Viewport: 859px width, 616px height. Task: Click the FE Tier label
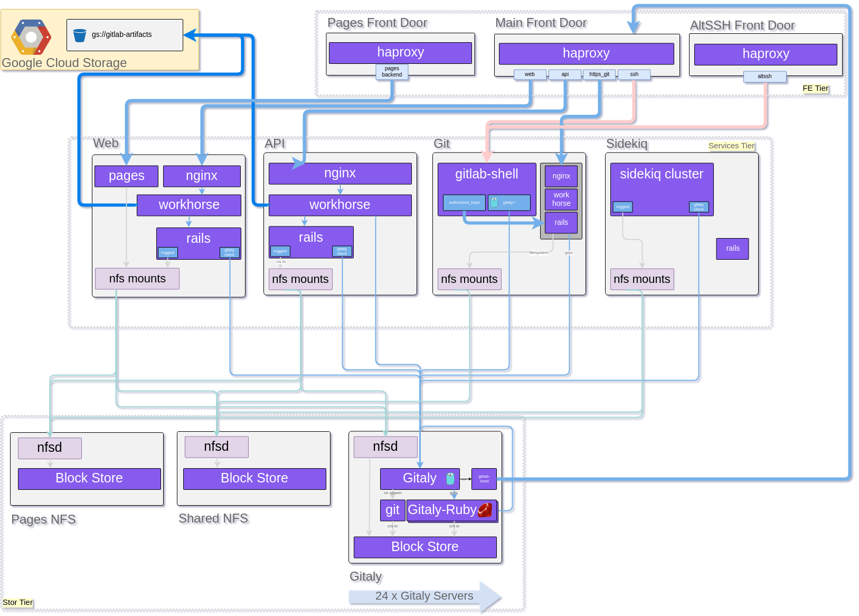(x=816, y=88)
